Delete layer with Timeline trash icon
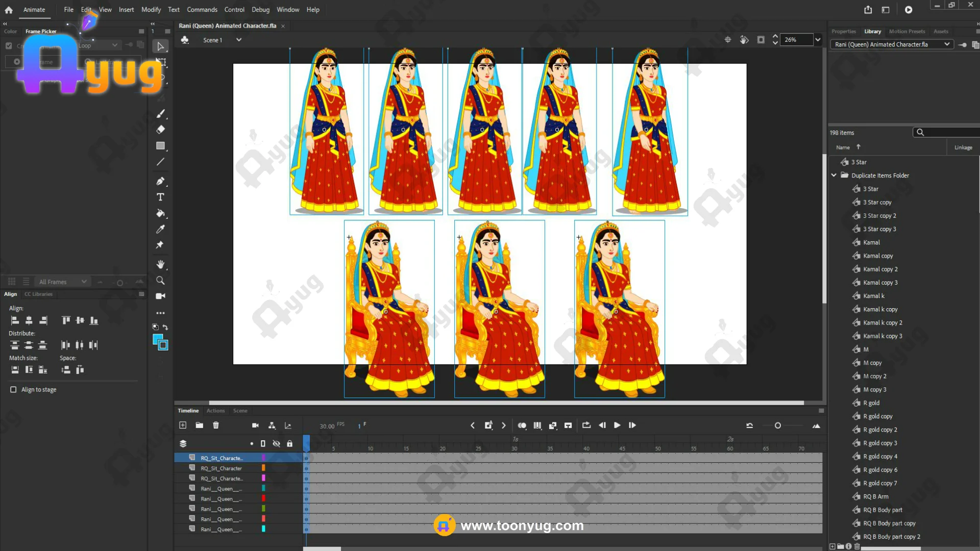980x551 pixels. pyautogui.click(x=216, y=425)
